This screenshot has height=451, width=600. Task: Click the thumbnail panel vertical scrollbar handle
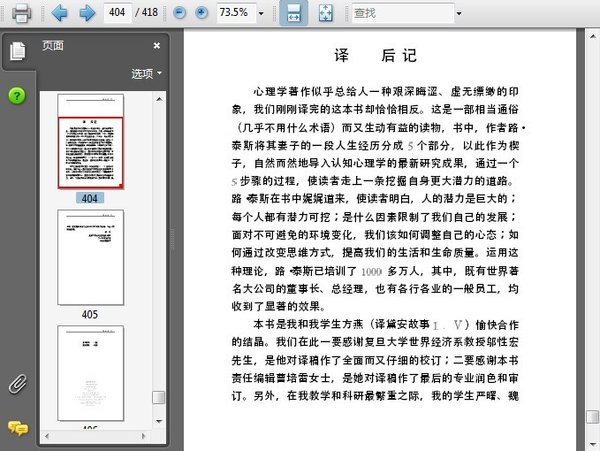(x=158, y=397)
